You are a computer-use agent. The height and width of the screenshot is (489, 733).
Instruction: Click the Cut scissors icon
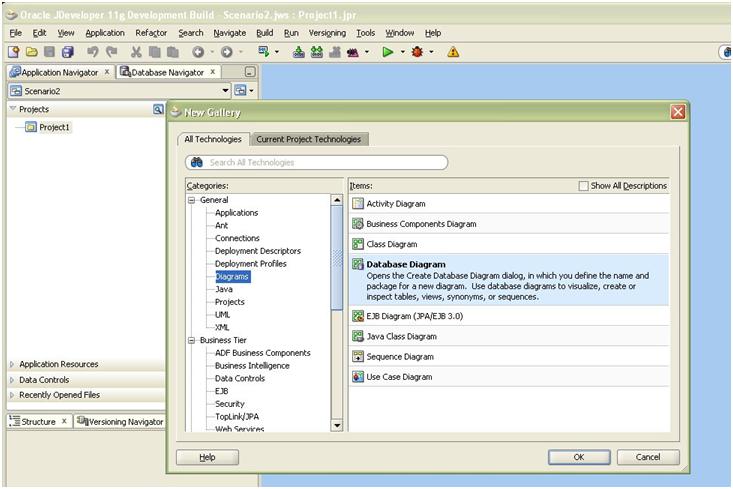pos(136,52)
